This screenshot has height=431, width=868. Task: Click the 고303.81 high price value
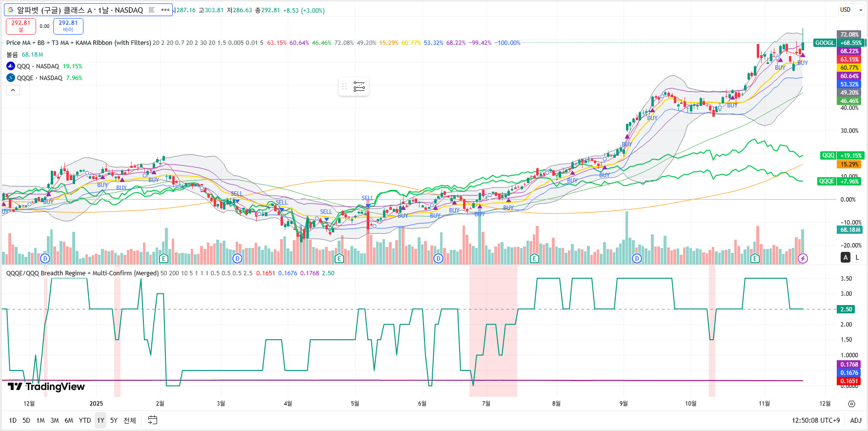(x=211, y=10)
